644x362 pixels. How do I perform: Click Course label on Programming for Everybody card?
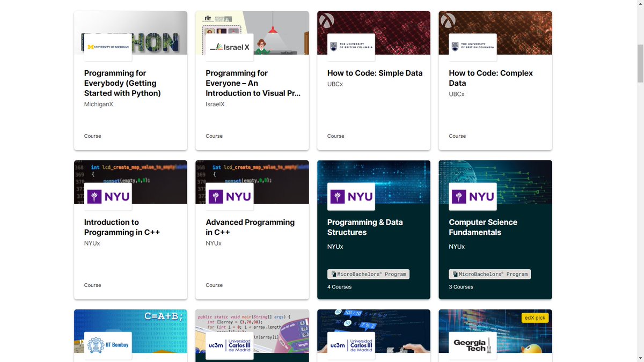(x=93, y=136)
